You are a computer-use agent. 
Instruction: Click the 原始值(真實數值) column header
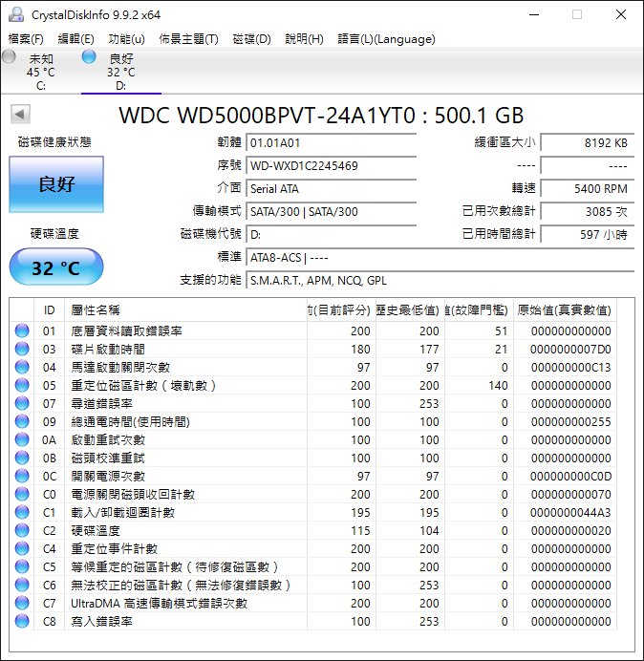[x=565, y=310]
